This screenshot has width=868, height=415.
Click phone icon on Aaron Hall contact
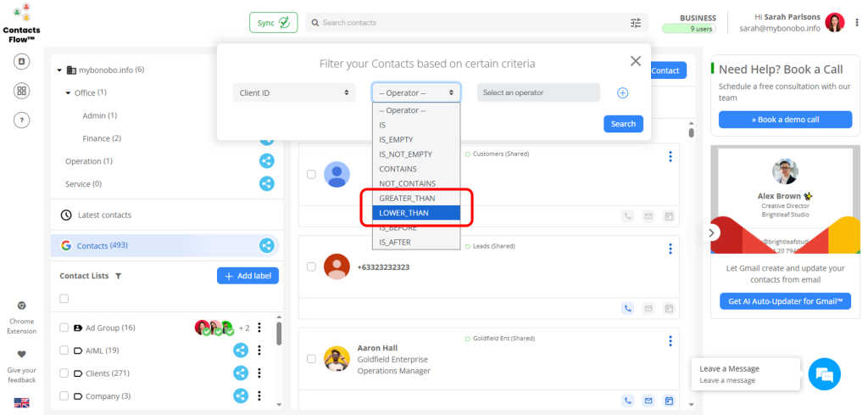[628, 401]
